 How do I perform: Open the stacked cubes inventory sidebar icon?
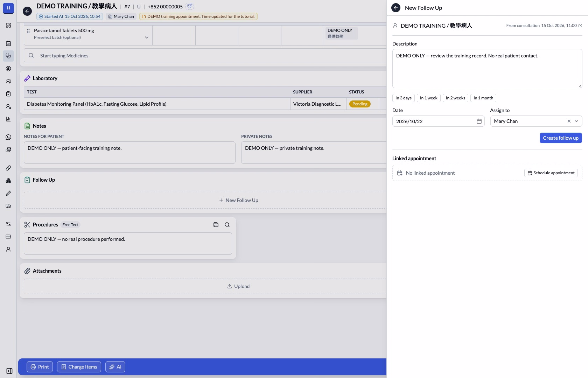8,181
